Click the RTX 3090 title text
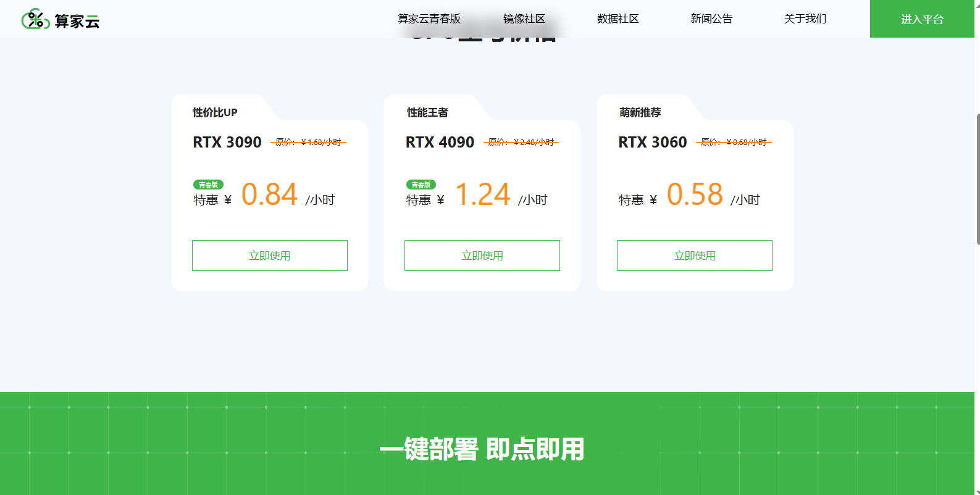This screenshot has height=495, width=980. click(227, 143)
